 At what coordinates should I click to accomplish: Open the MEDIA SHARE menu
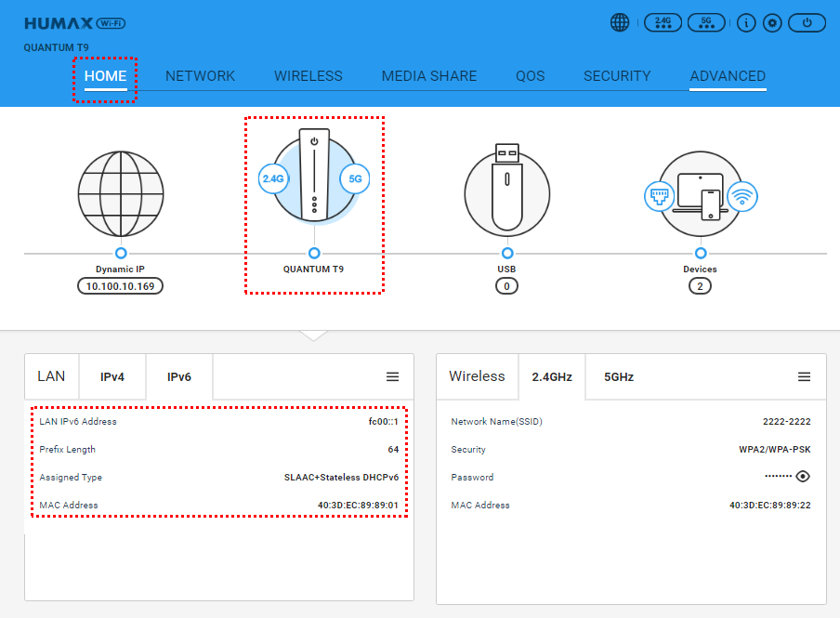[x=429, y=76]
